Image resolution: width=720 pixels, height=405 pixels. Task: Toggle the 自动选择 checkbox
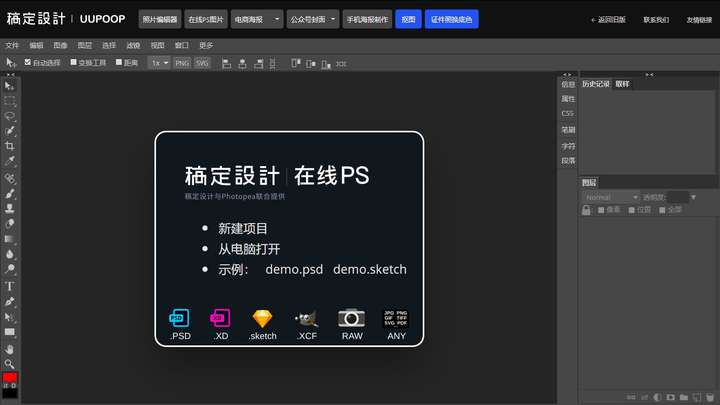[x=28, y=62]
